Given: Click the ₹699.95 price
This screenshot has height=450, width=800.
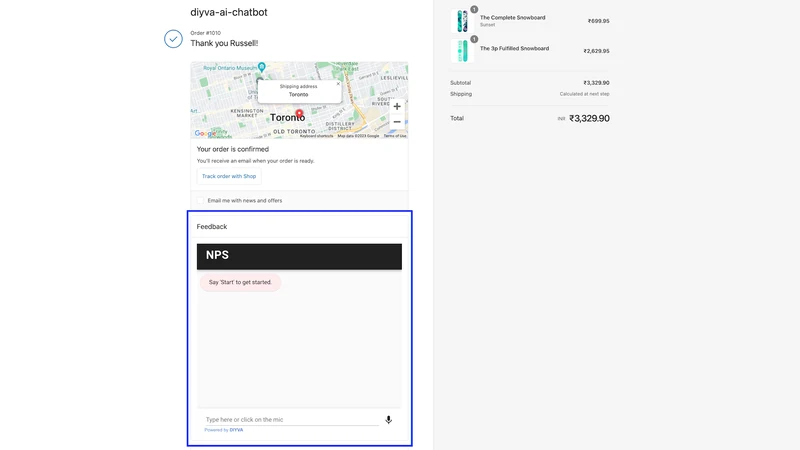Looking at the screenshot, I should click(x=598, y=21).
